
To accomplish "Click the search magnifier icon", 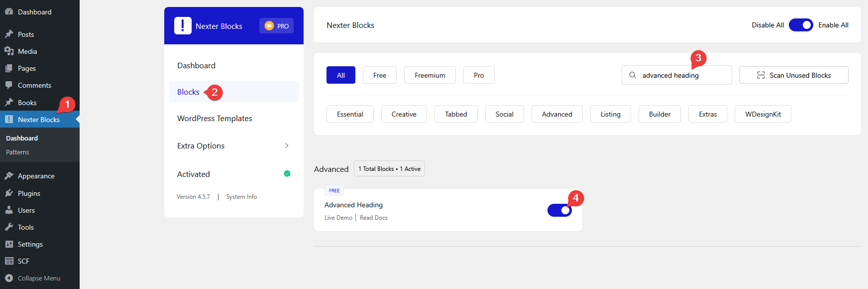I will tap(633, 75).
